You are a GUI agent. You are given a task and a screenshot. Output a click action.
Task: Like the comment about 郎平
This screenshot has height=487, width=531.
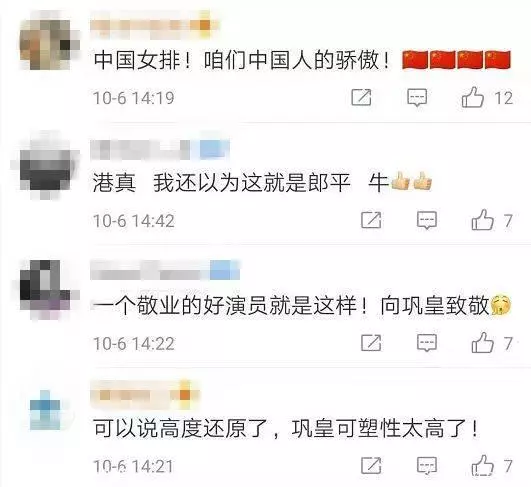tap(482, 220)
